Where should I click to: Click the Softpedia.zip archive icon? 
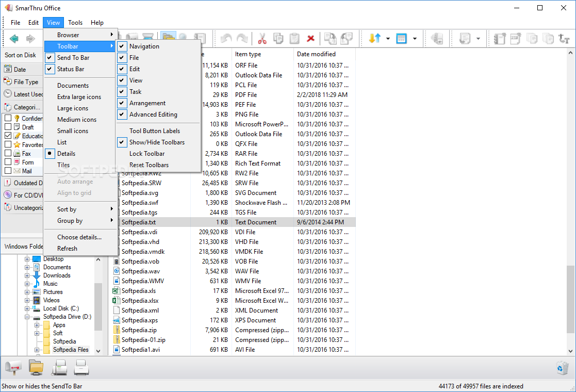pyautogui.click(x=116, y=330)
